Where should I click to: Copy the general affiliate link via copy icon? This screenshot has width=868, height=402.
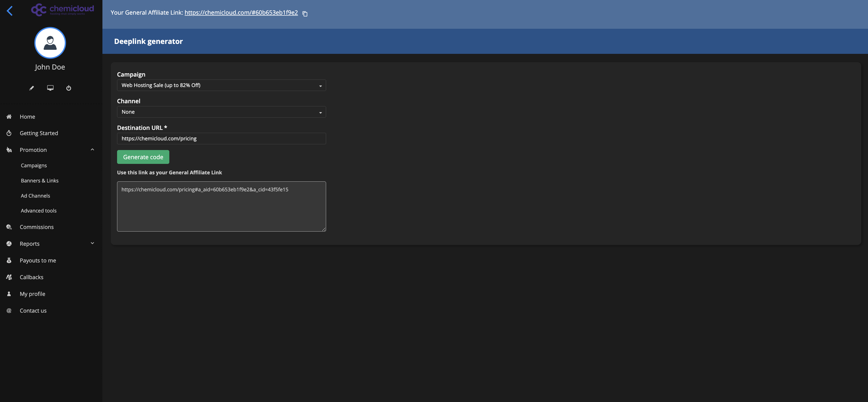point(305,14)
